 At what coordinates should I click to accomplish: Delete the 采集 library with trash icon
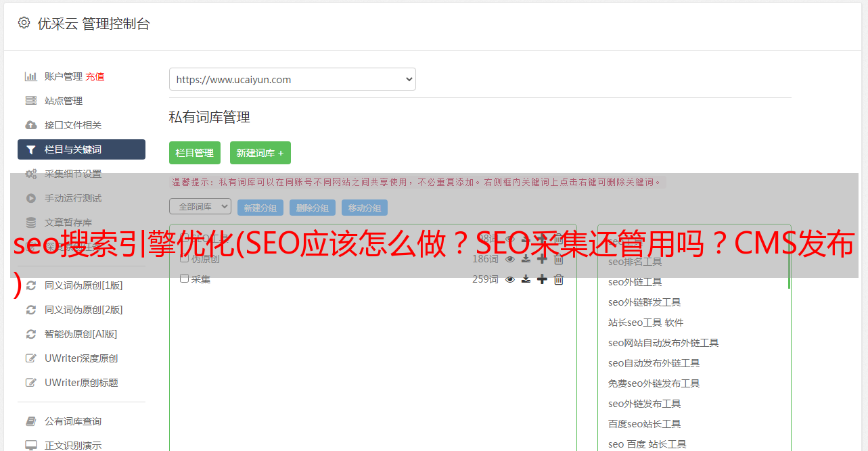pos(559,279)
